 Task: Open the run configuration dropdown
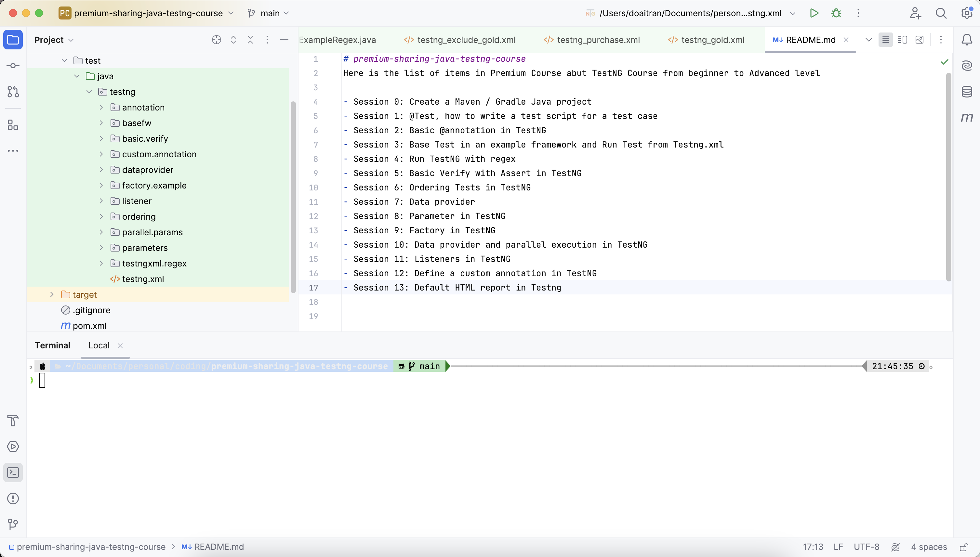point(690,13)
